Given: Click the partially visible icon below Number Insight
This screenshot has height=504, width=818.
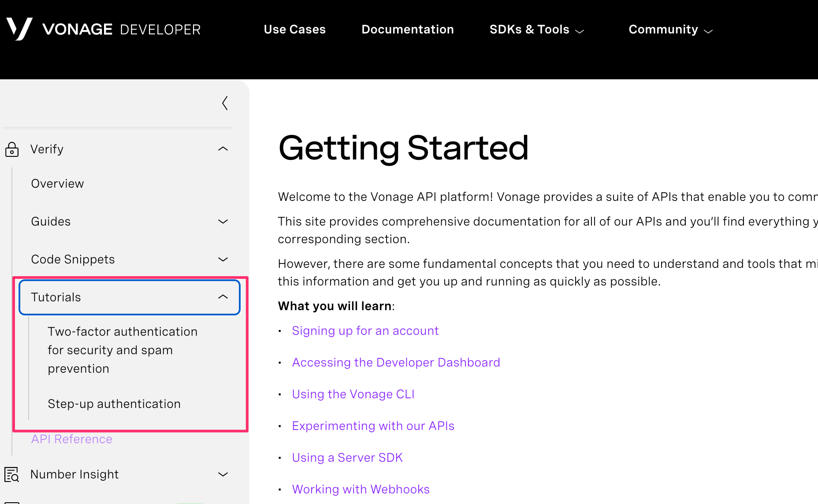Looking at the screenshot, I should 12,502.
